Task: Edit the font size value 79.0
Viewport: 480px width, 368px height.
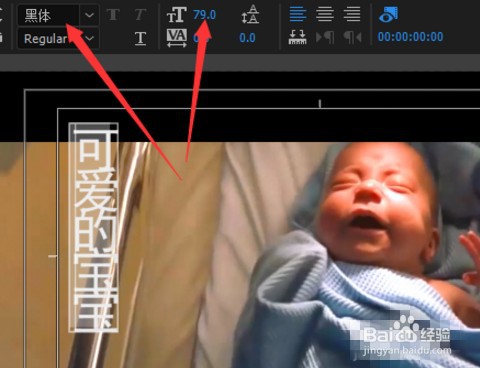Action: (204, 15)
